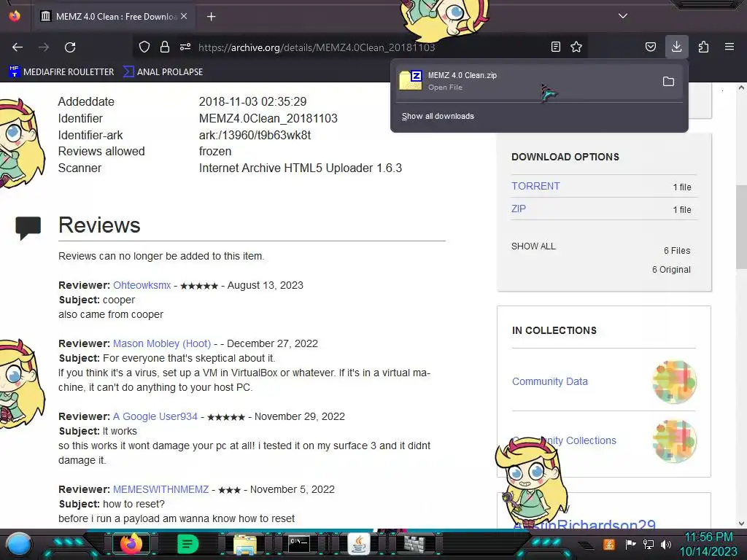Open the Java app on taskbar
The height and width of the screenshot is (560, 747).
[x=359, y=544]
